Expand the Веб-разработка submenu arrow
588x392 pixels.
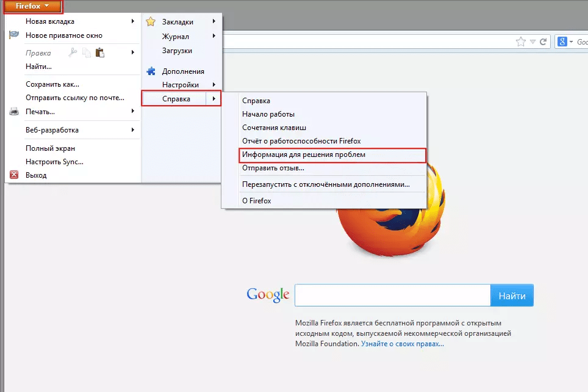(133, 130)
